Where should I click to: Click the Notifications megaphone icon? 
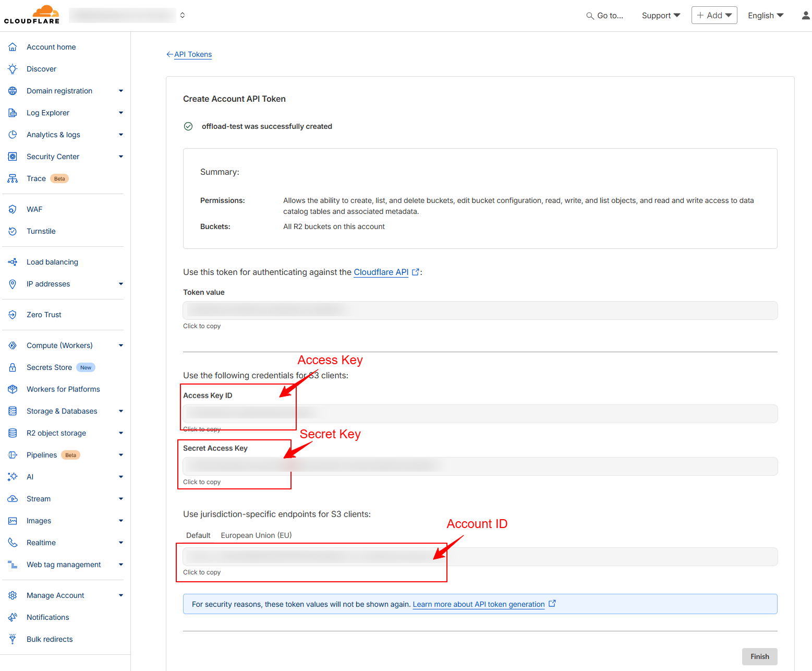pyautogui.click(x=13, y=617)
